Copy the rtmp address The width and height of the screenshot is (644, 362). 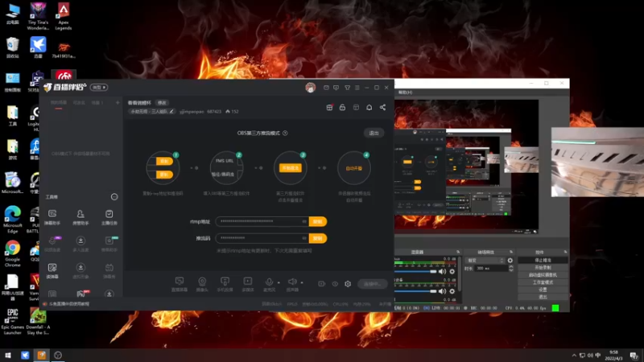tap(317, 222)
